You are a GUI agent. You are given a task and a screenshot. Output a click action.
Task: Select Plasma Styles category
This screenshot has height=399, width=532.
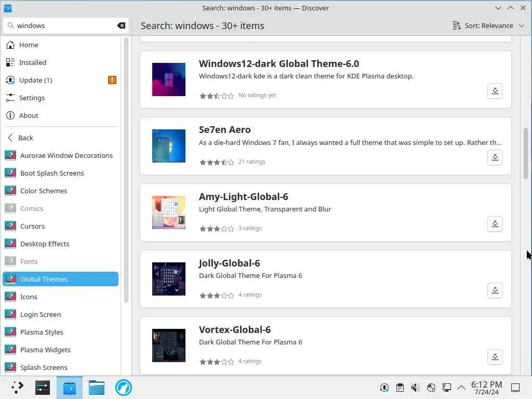pyautogui.click(x=60, y=332)
